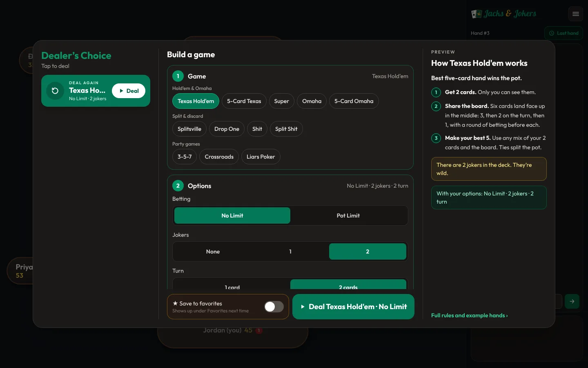Choose the Drop One game
Image resolution: width=588 pixels, height=368 pixels.
point(227,129)
